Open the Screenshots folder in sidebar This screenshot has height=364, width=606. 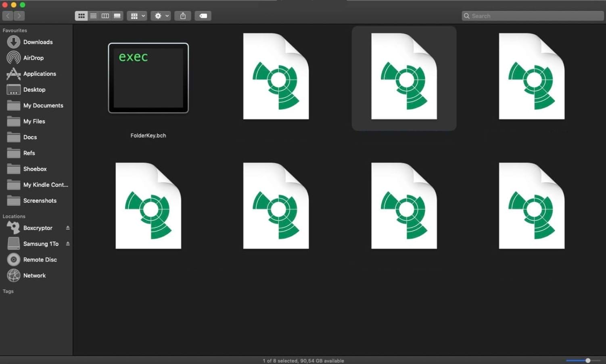coord(40,201)
